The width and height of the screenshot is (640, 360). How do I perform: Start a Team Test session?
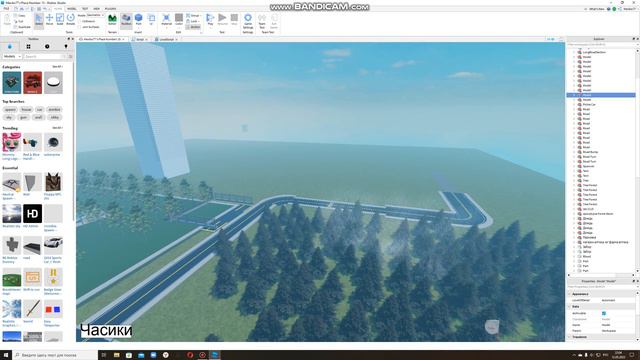click(262, 20)
